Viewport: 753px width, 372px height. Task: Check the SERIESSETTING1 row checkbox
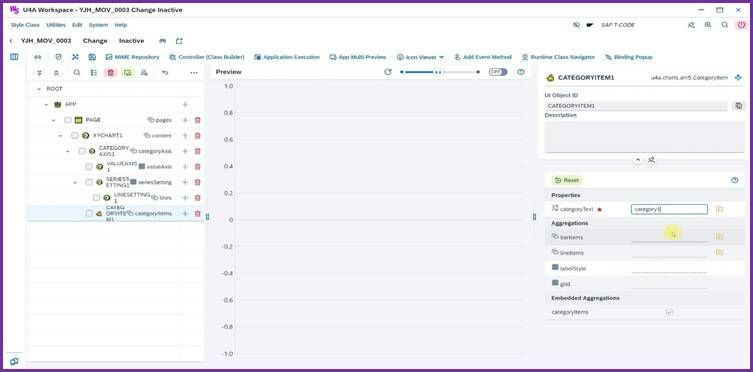tap(89, 182)
